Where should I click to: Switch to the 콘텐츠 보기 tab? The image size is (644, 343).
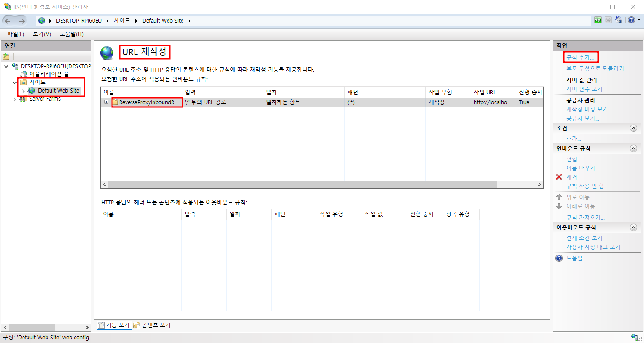pyautogui.click(x=152, y=325)
